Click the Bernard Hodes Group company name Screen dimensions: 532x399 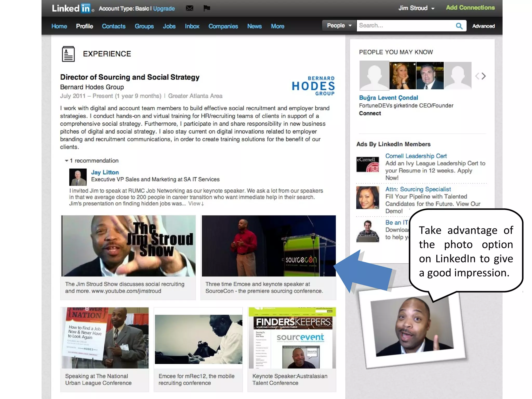click(92, 87)
